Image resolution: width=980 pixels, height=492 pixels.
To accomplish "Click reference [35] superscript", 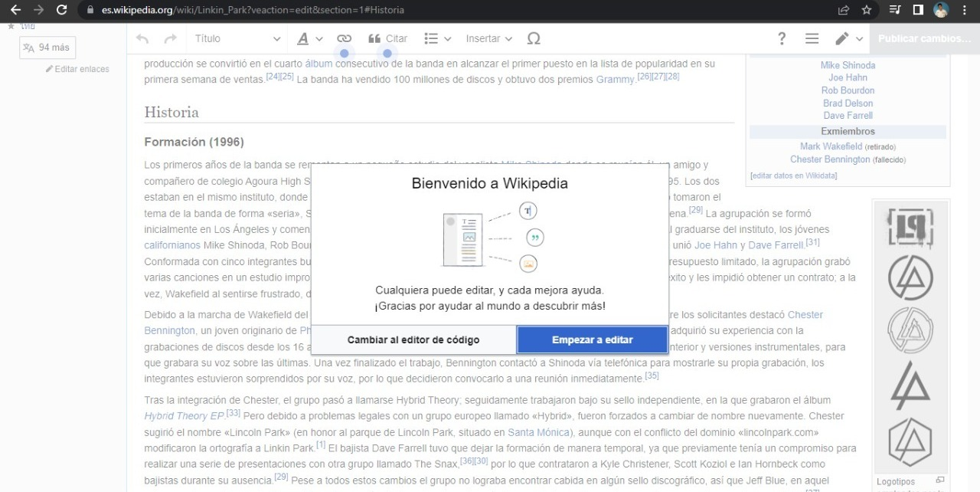I will pyautogui.click(x=652, y=376).
